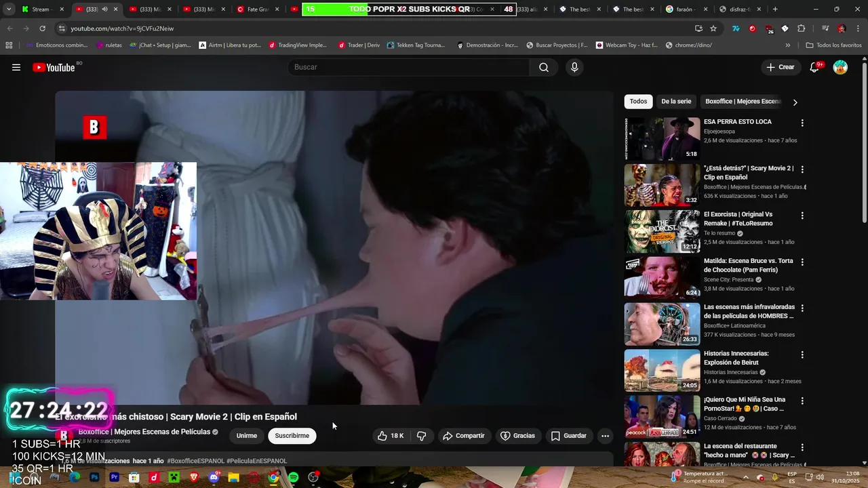Reload the page in Chrome
868x488 pixels.
(x=42, y=28)
